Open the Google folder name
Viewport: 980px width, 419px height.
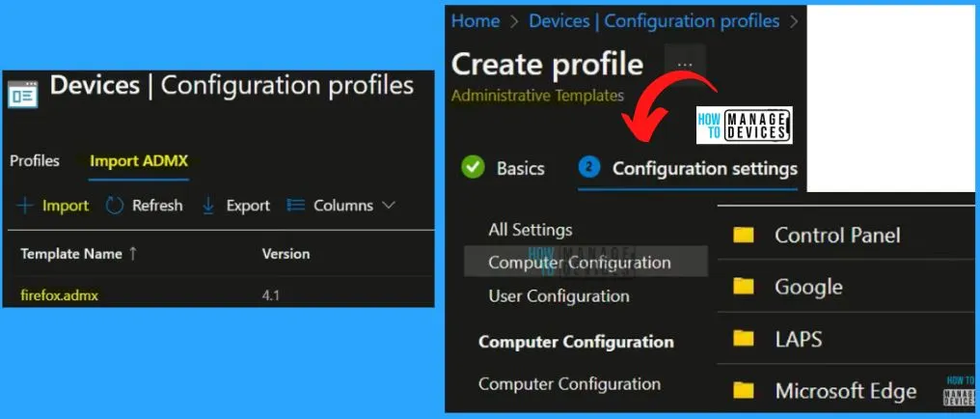pyautogui.click(x=808, y=287)
